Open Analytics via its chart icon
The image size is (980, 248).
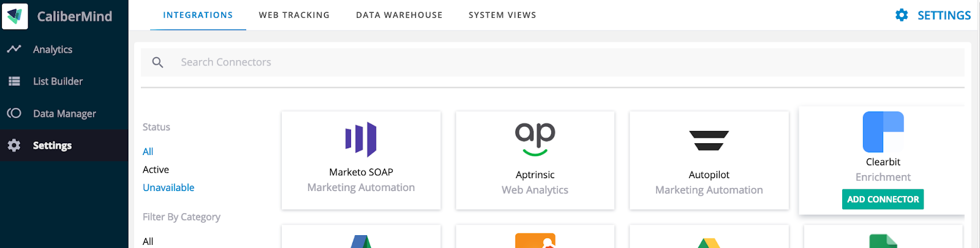click(x=14, y=49)
